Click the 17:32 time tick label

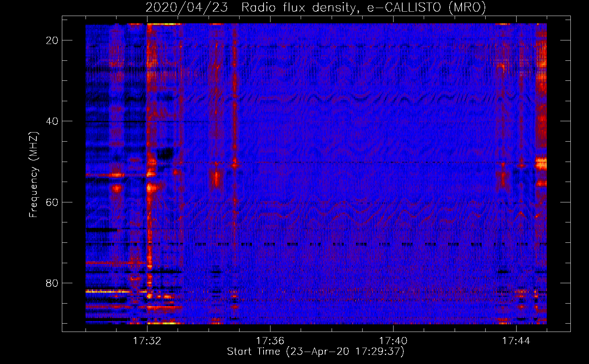(147, 341)
